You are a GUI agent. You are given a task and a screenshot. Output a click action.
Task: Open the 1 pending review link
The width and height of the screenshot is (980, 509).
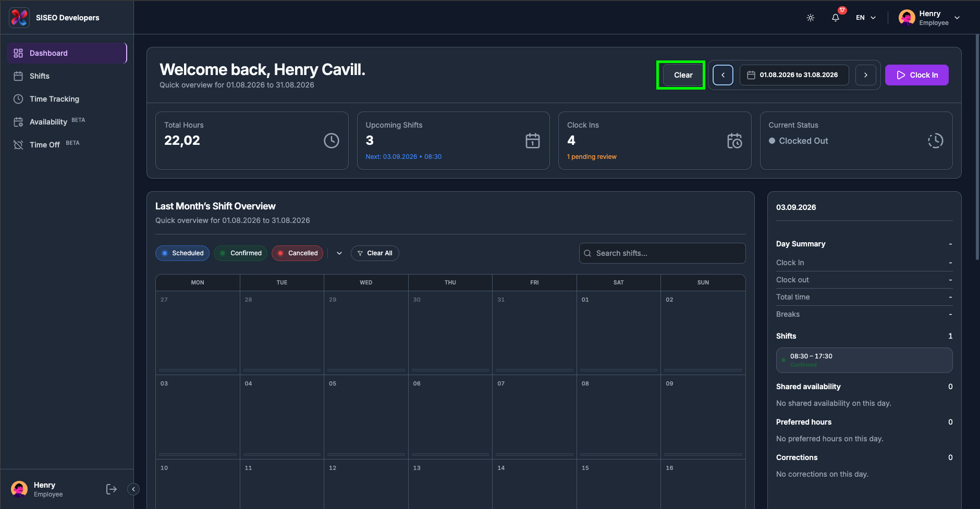click(592, 157)
